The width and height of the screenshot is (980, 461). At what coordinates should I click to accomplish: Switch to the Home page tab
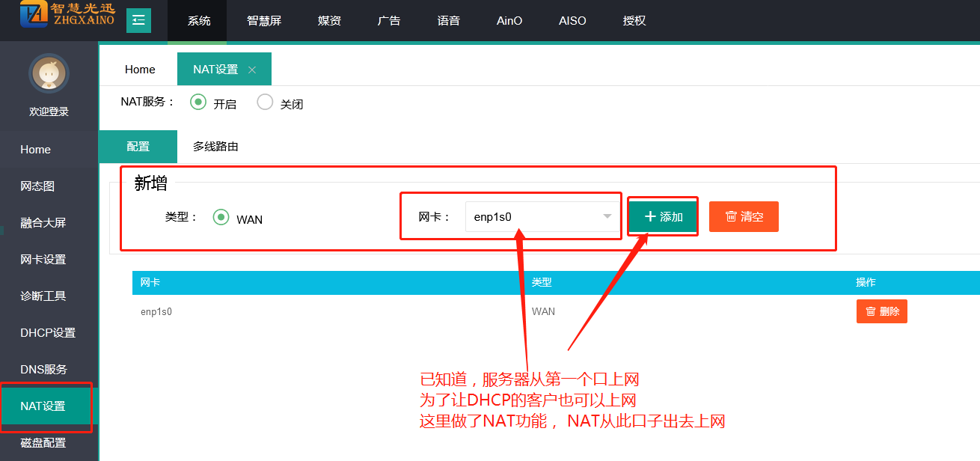click(140, 70)
